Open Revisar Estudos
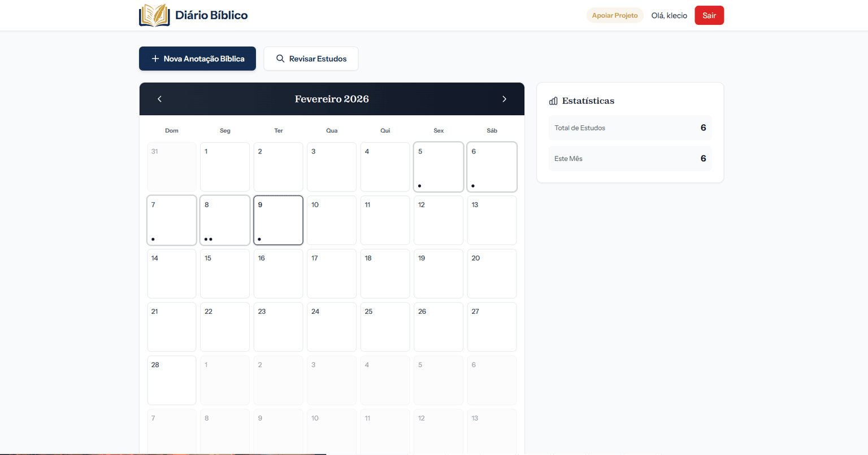Image resolution: width=868 pixels, height=455 pixels. point(311,58)
